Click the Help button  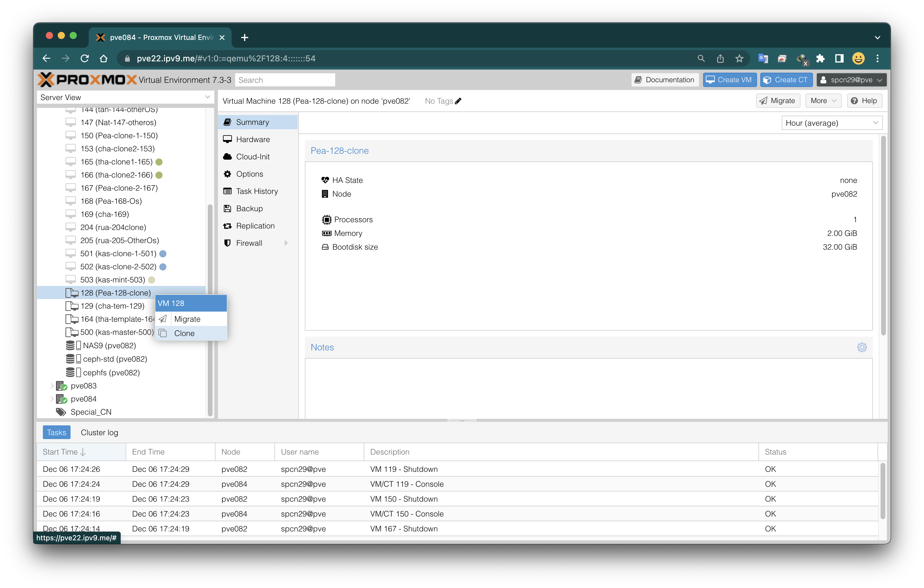pyautogui.click(x=864, y=101)
